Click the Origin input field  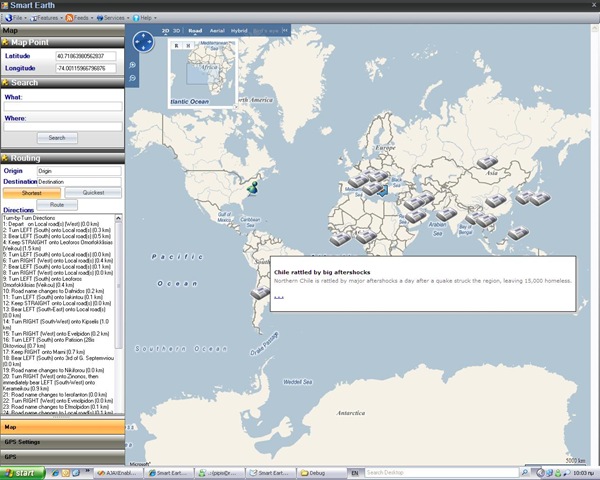click(79, 171)
